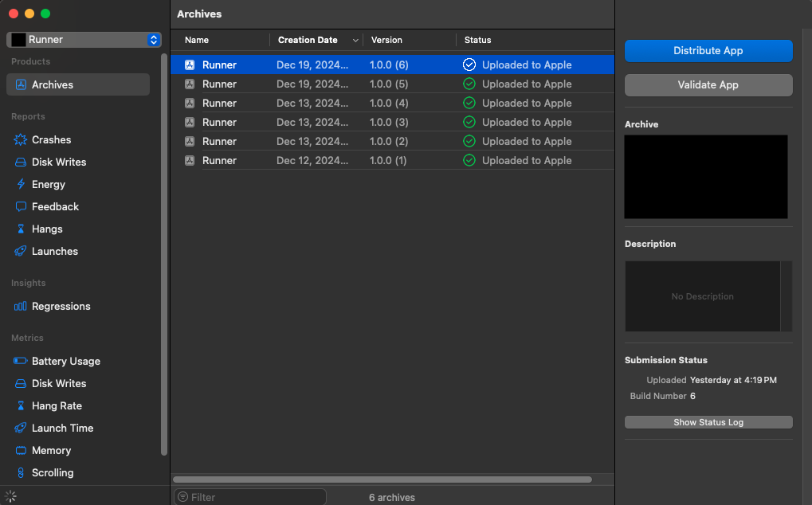Click the Regressions bar chart icon

(x=21, y=307)
